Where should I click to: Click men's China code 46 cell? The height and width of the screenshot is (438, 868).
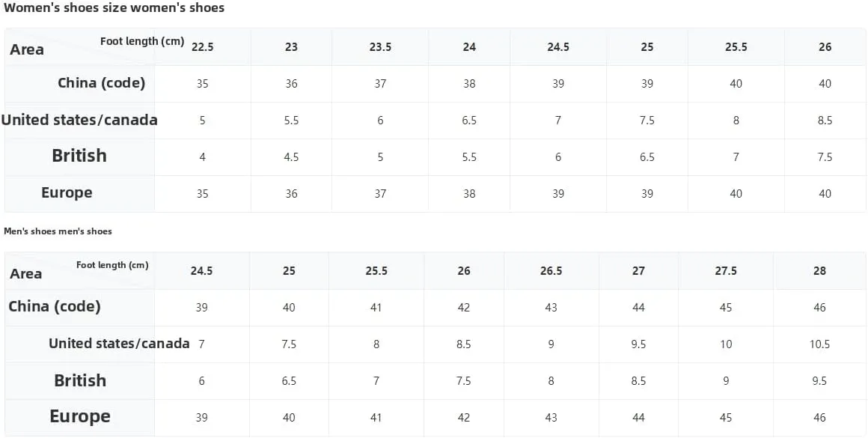(x=820, y=307)
